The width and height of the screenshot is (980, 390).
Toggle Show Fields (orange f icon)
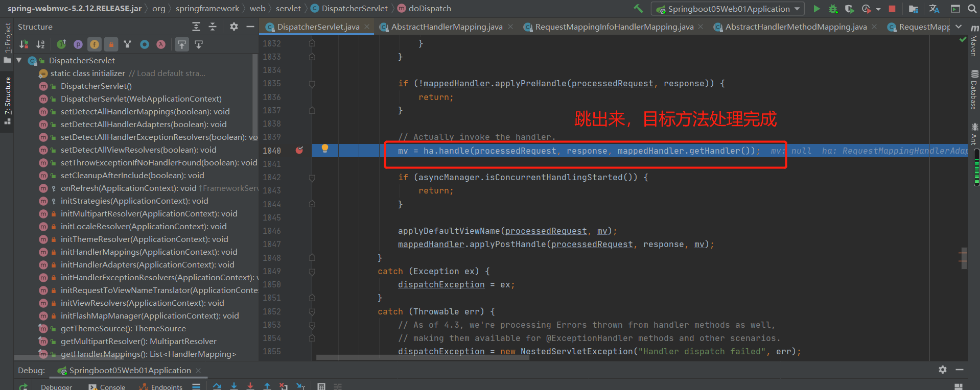point(95,44)
